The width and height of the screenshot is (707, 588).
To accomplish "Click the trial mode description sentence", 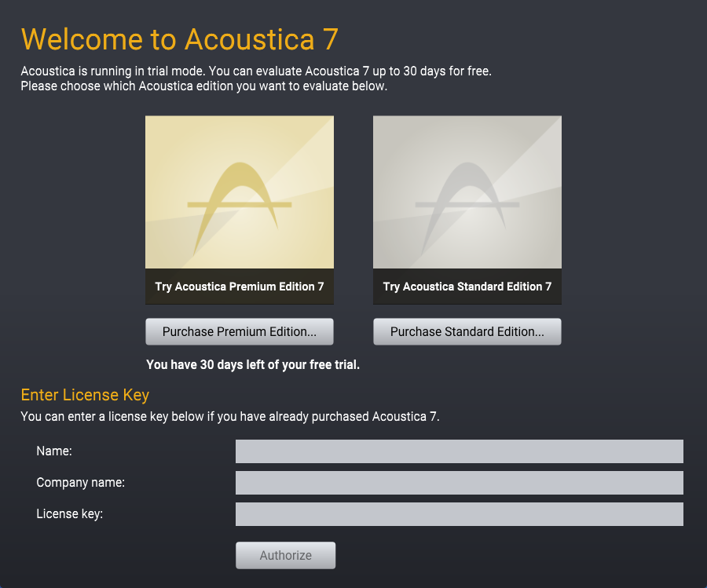I will pyautogui.click(x=256, y=71).
